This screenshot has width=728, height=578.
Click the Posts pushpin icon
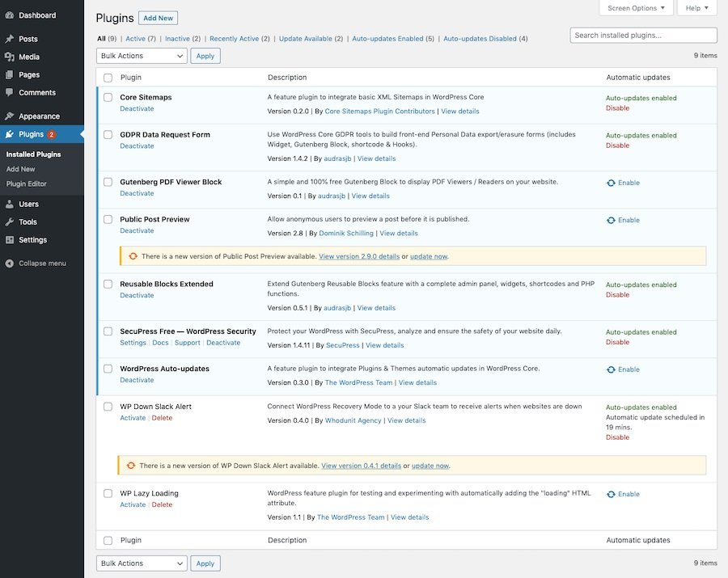[x=9, y=39]
